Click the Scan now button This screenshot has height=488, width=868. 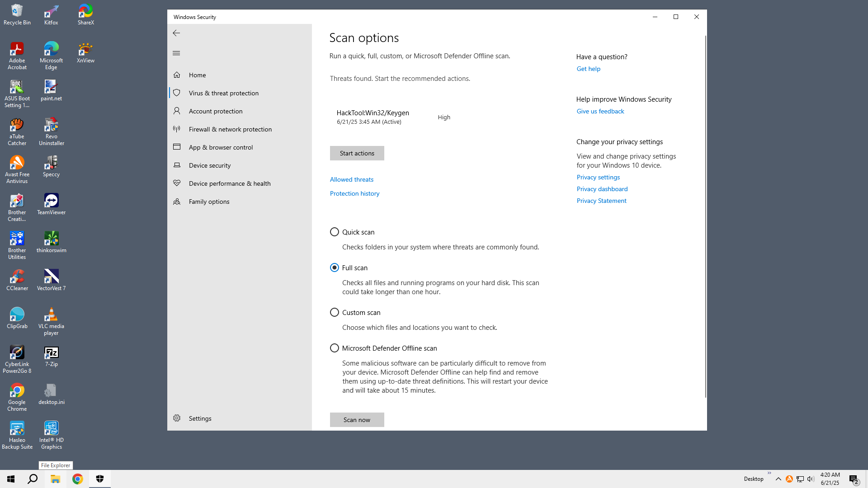point(357,420)
